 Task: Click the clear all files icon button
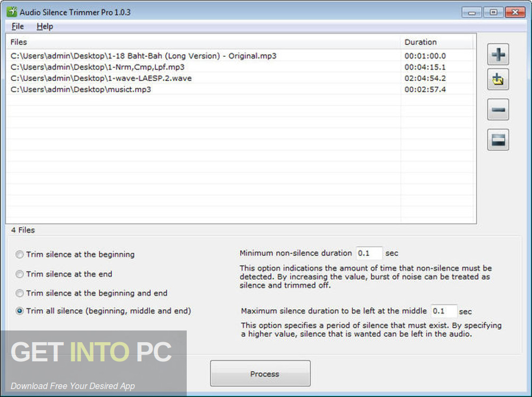[498, 139]
